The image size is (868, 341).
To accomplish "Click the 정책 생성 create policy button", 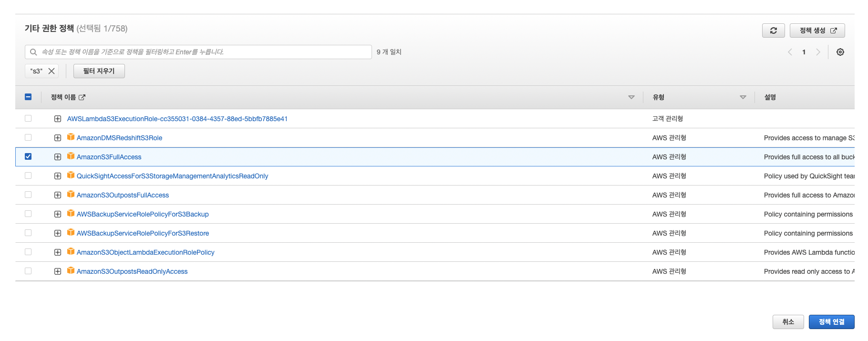I will 817,31.
